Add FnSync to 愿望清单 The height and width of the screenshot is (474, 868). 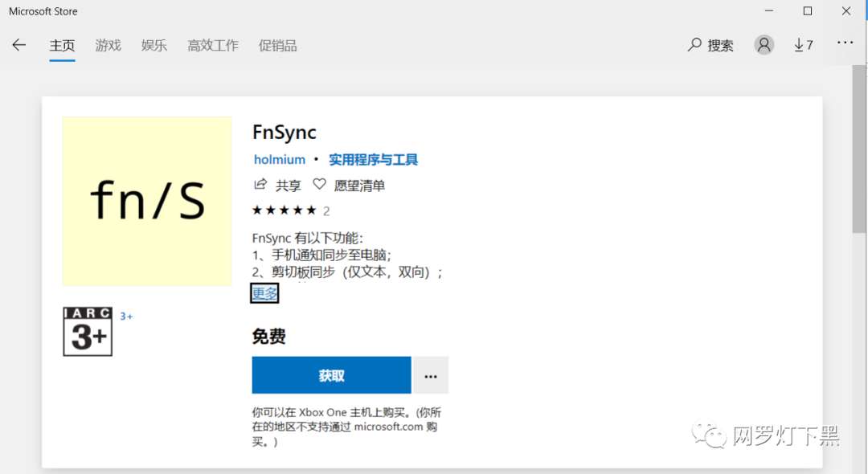[349, 185]
